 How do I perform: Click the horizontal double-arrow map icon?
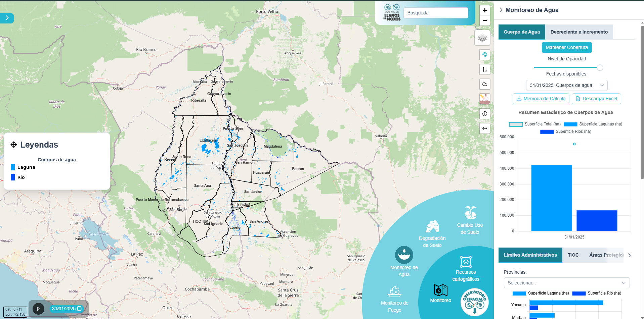point(484,128)
